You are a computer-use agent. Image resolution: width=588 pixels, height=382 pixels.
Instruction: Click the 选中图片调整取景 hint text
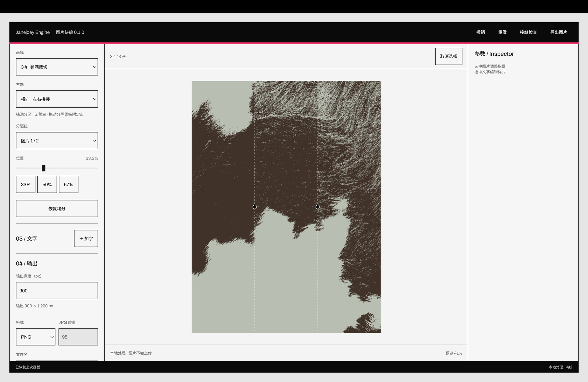point(490,66)
